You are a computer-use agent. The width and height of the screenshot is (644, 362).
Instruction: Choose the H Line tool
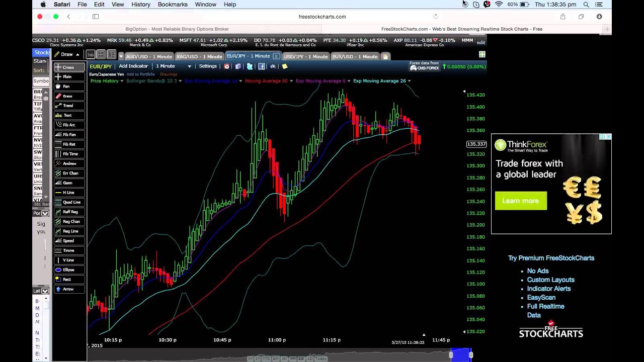pos(69,193)
